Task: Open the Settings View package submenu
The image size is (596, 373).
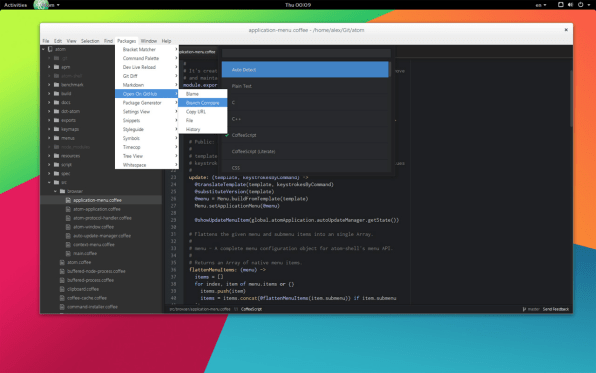Action: pyautogui.click(x=147, y=112)
